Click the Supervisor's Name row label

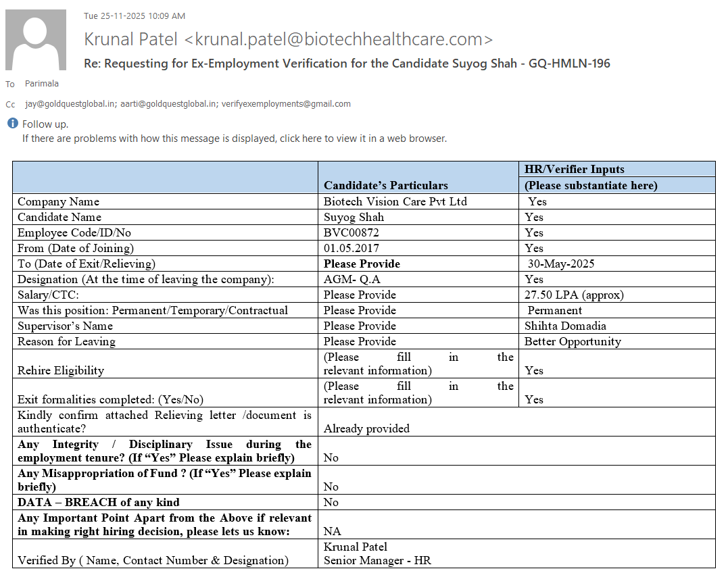coord(65,326)
